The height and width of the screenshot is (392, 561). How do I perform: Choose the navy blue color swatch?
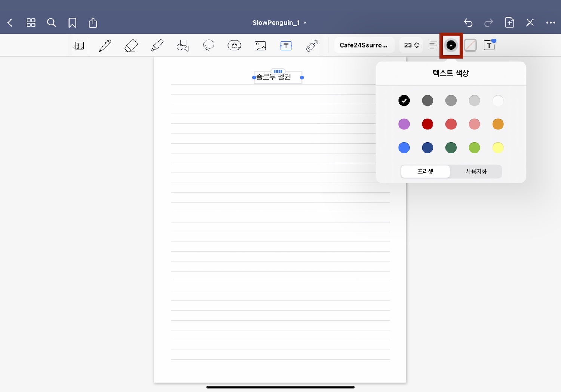coord(427,148)
